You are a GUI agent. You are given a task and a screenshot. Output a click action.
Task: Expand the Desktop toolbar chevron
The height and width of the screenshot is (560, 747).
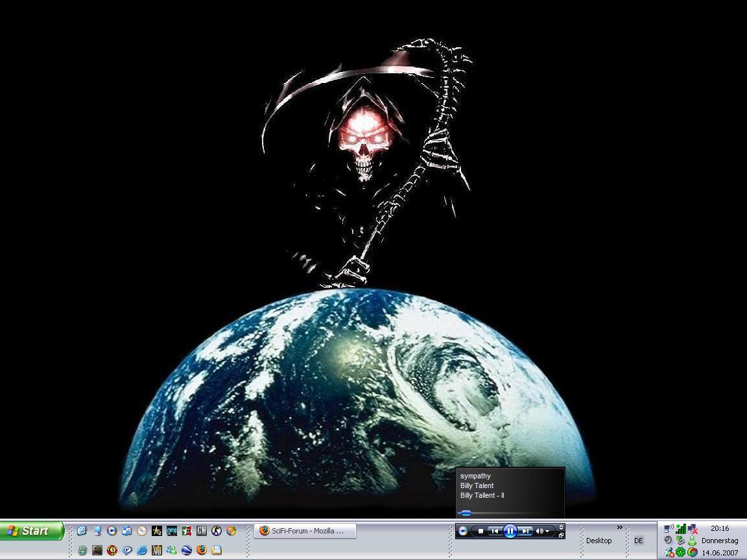pyautogui.click(x=619, y=528)
